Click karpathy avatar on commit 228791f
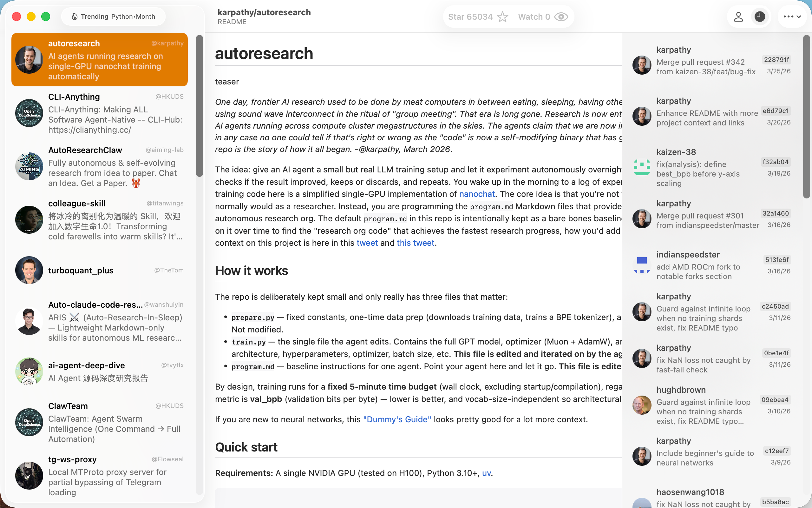This screenshot has height=508, width=812. tap(642, 65)
